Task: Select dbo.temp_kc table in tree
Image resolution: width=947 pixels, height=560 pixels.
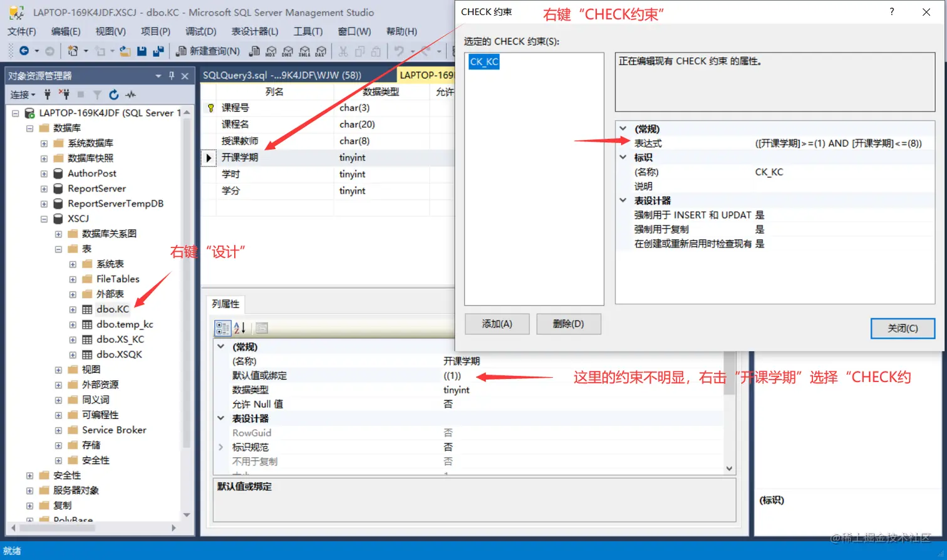Action: pos(125,324)
